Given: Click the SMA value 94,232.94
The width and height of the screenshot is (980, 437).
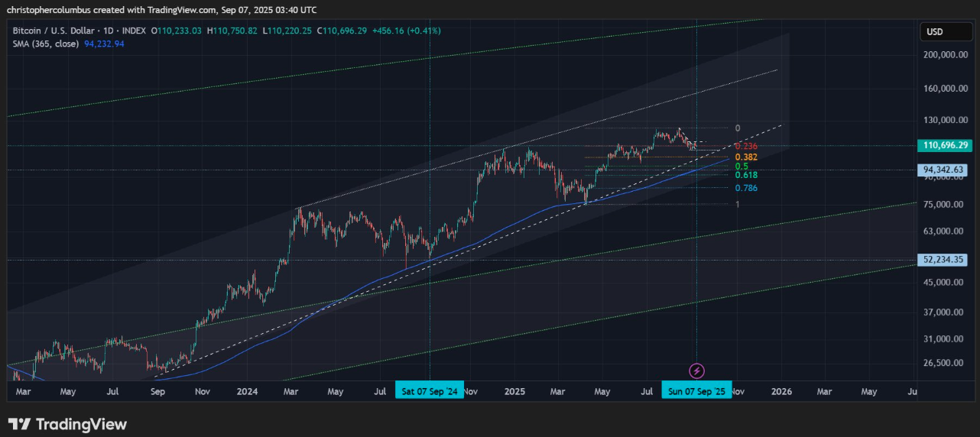Looking at the screenshot, I should pyautogui.click(x=104, y=44).
